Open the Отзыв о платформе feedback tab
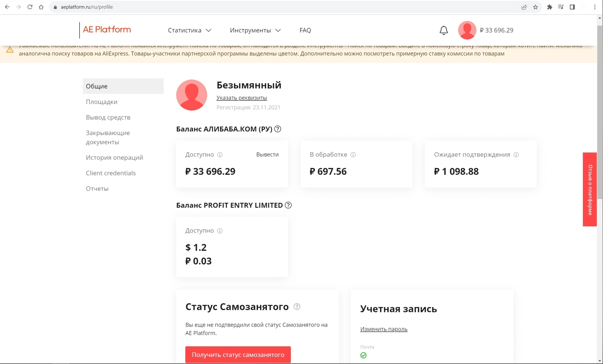603x364 pixels. (x=590, y=189)
